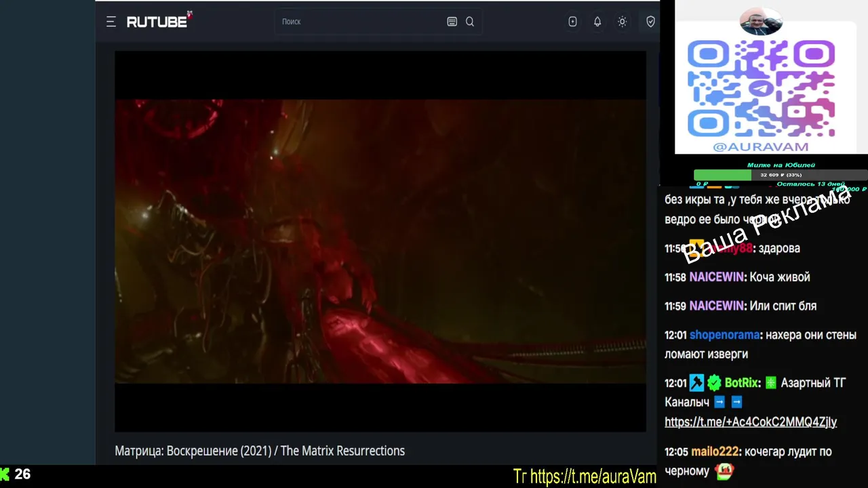Click NAICEWIN username in Коча живой message
This screenshot has width=868, height=488.
click(x=717, y=277)
